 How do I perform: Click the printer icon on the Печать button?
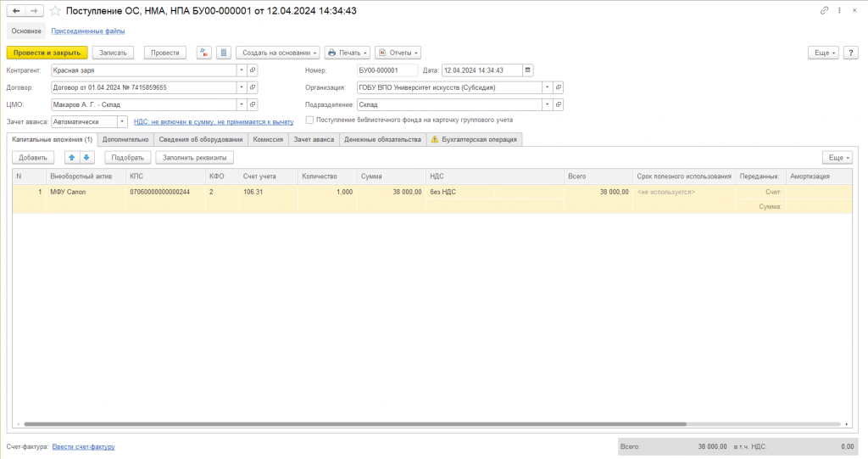click(x=332, y=53)
